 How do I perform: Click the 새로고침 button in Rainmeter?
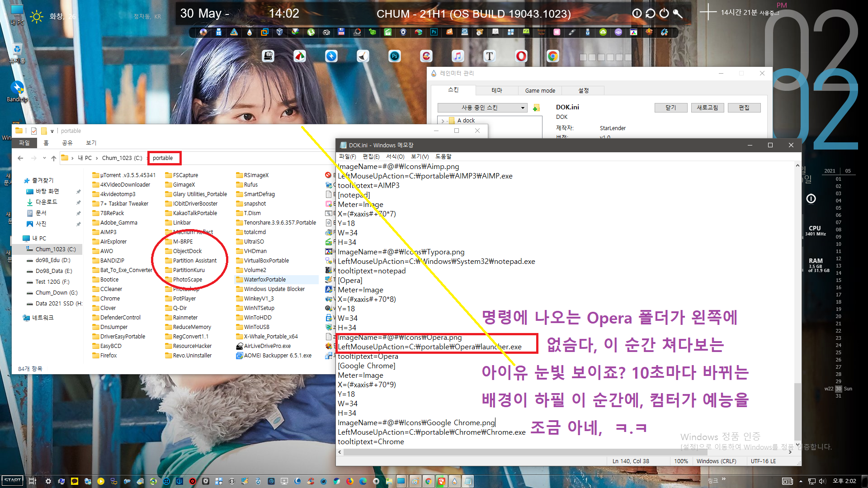click(x=707, y=108)
